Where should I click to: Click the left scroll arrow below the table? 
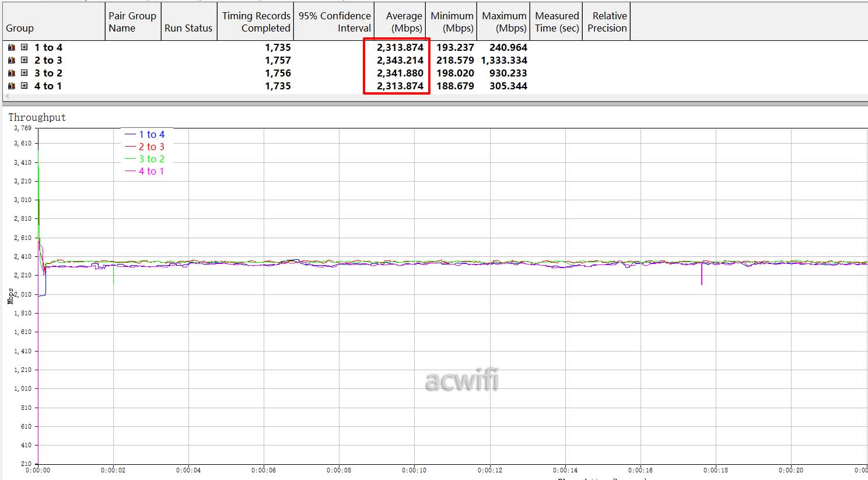click(8, 97)
